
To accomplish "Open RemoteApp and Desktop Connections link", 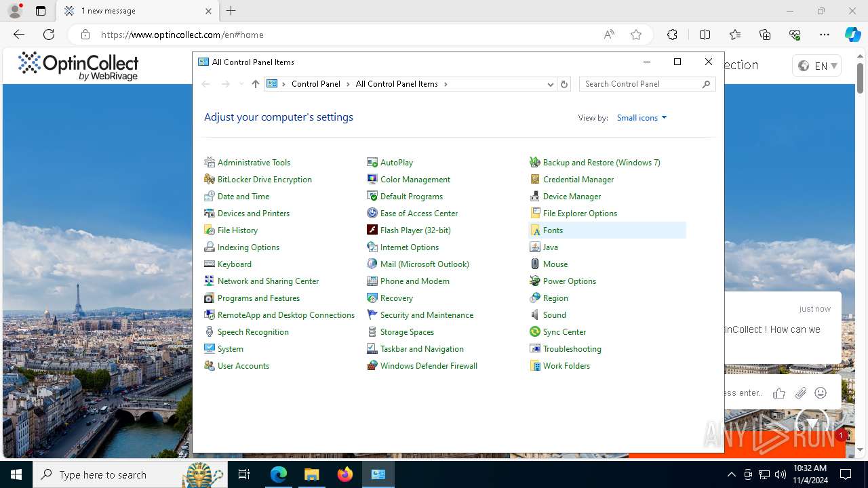I will coord(286,315).
